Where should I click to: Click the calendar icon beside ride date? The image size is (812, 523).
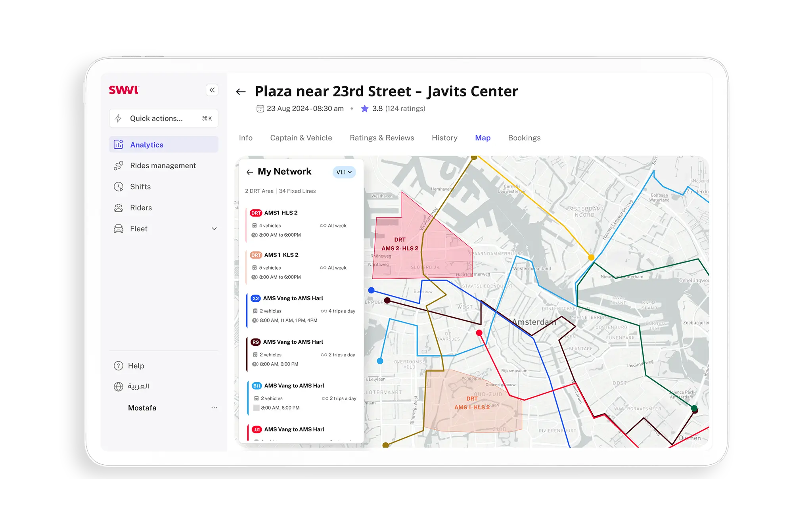[260, 108]
